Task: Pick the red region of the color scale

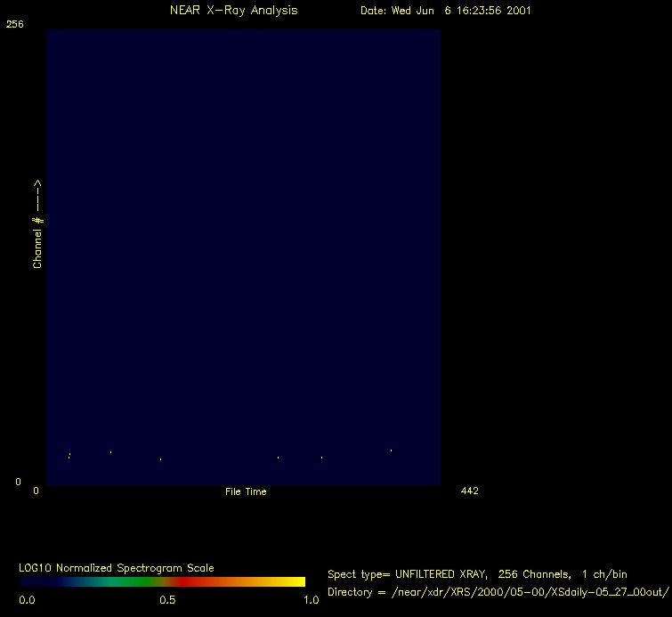Action: click(x=191, y=581)
